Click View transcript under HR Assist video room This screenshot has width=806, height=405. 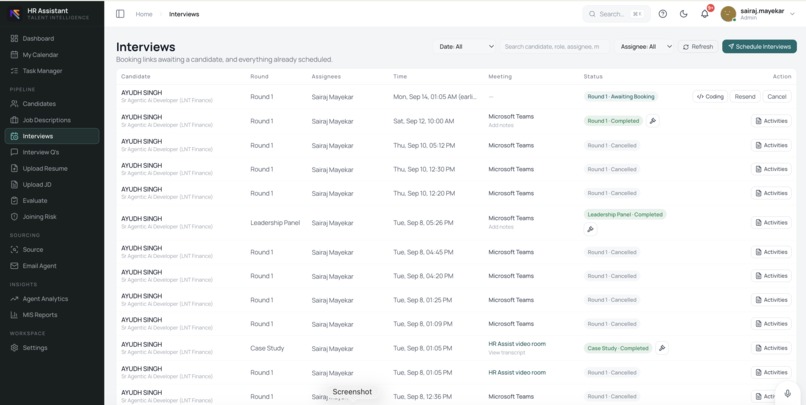[506, 353]
